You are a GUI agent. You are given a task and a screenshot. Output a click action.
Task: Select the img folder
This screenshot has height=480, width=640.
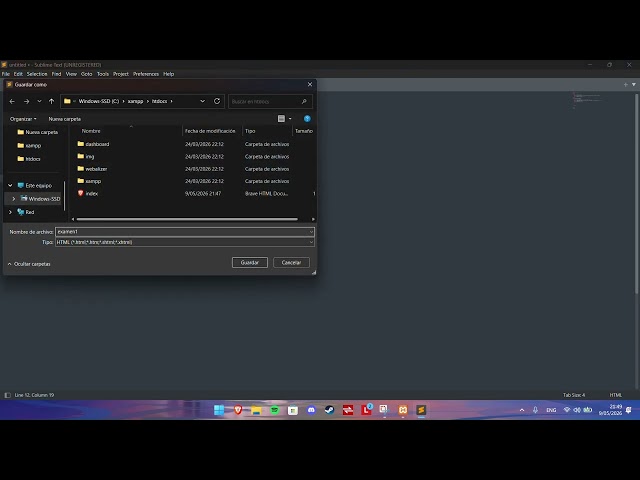click(86, 156)
